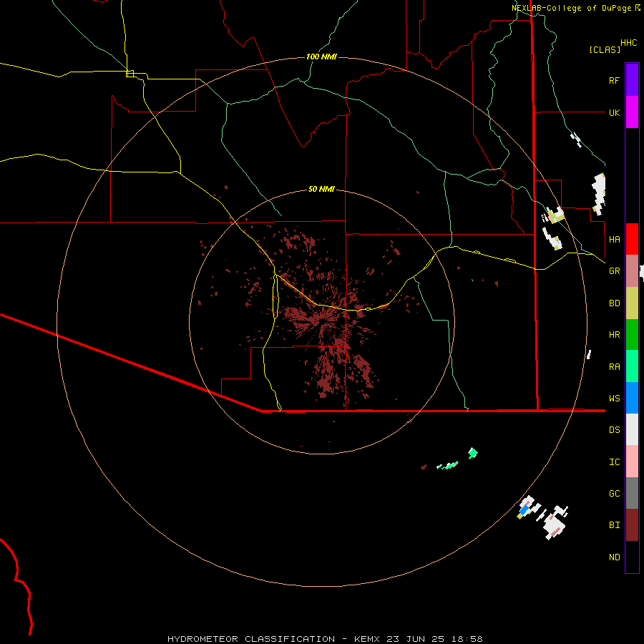Click the HHC product code label
This screenshot has width=644, height=644.
(628, 43)
